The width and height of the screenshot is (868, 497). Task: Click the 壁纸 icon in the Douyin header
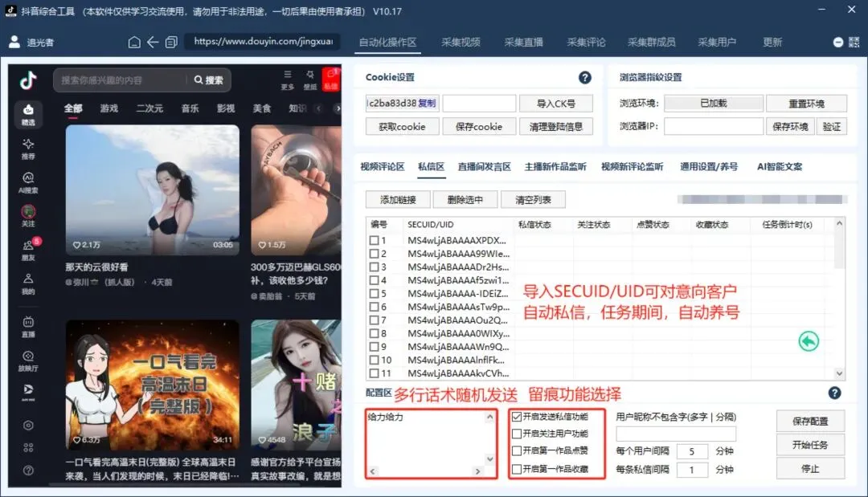tap(310, 79)
